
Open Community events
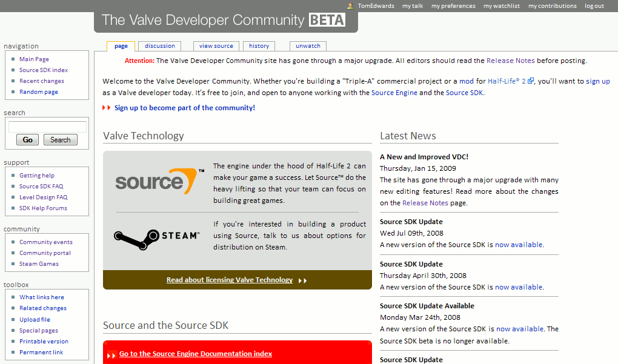tap(45, 242)
